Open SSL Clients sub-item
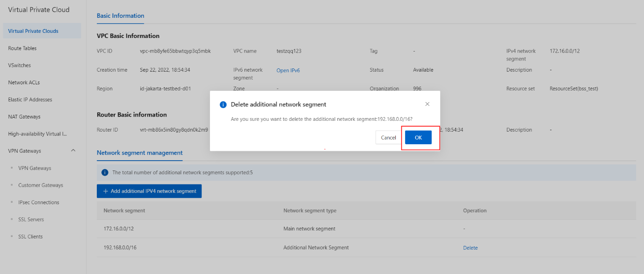This screenshot has height=274, width=644. tap(30, 237)
